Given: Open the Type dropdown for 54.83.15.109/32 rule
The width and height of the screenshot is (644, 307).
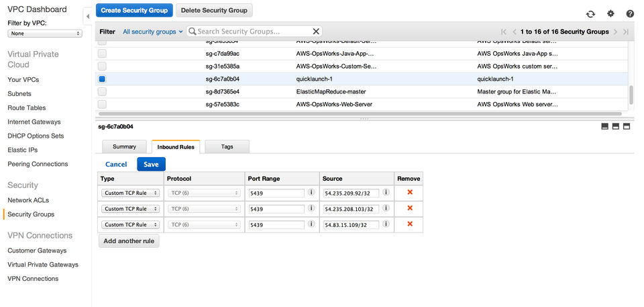Looking at the screenshot, I should [131, 224].
